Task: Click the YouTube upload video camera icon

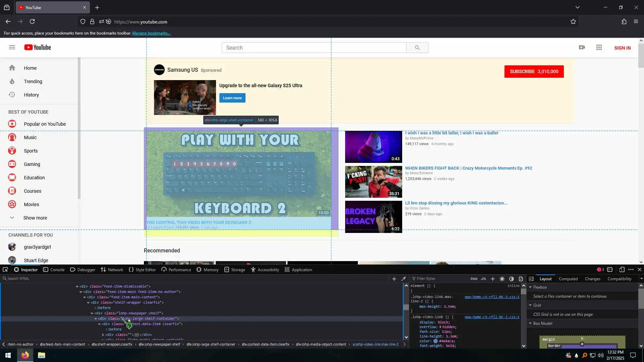Action: (x=582, y=48)
